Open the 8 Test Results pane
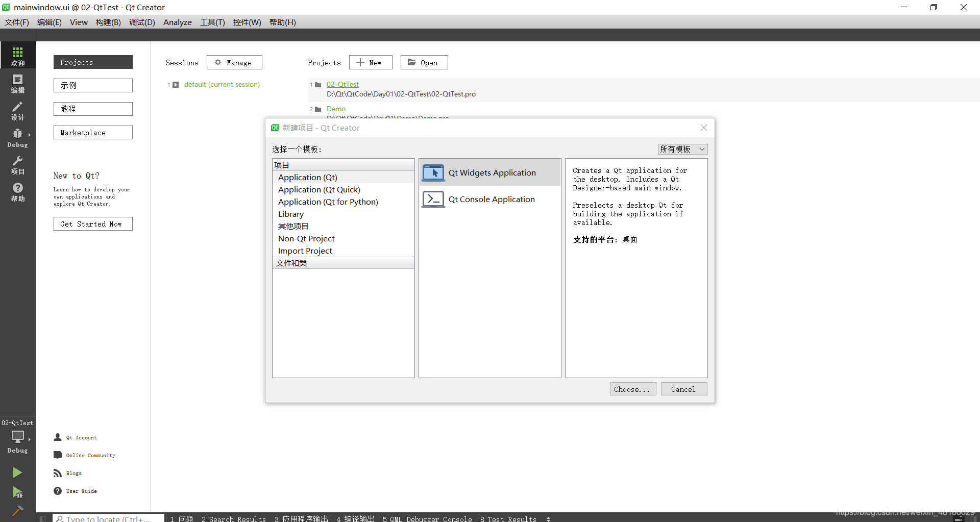 coord(508,519)
